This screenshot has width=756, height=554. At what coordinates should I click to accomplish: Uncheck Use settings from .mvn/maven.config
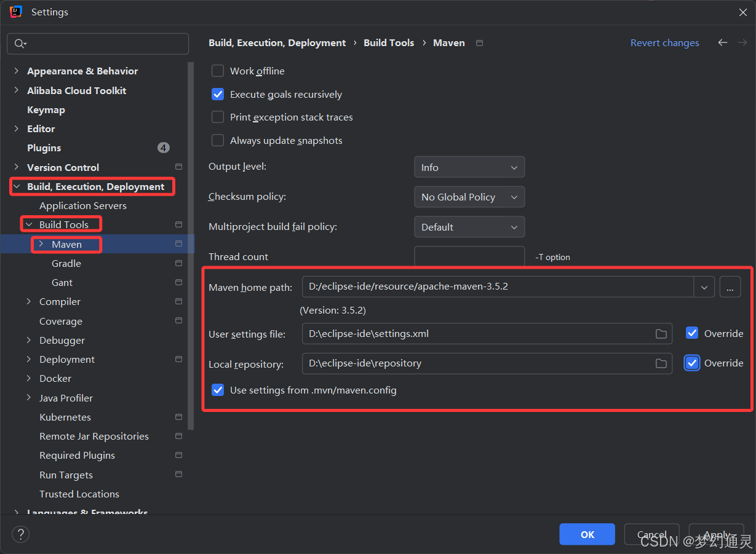(x=218, y=390)
